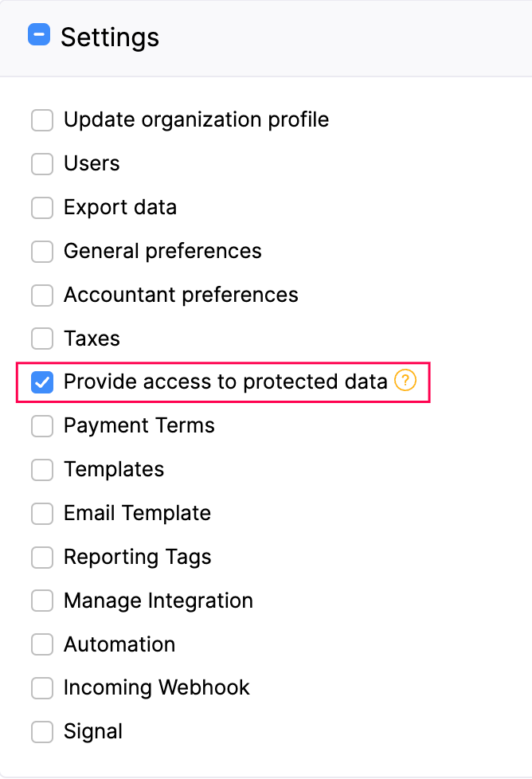The height and width of the screenshot is (779, 532).
Task: Check the Email Template box
Action: (x=41, y=514)
